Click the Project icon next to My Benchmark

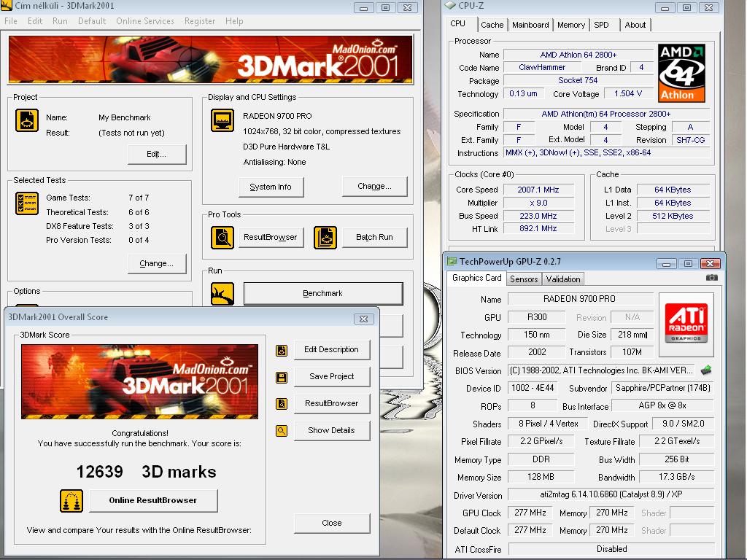point(27,120)
